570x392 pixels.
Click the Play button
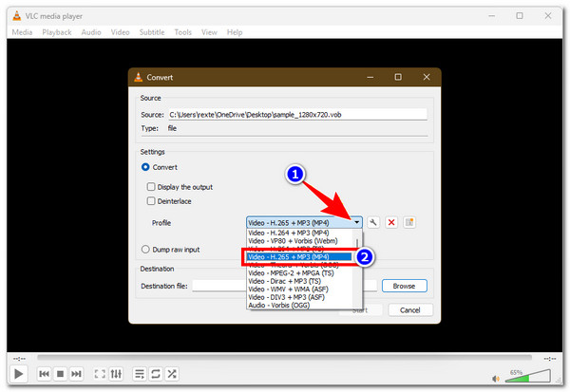click(18, 374)
